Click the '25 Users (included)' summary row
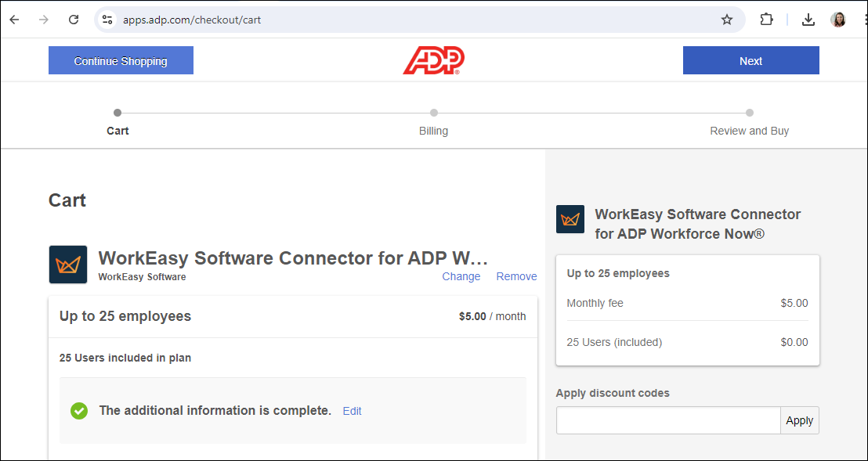Viewport: 868px width, 461px height. point(688,342)
